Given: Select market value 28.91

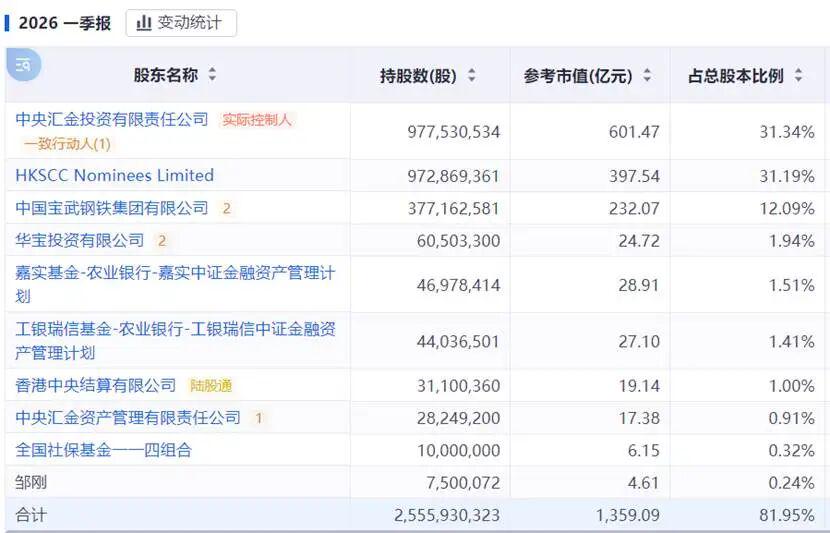Looking at the screenshot, I should [x=639, y=285].
